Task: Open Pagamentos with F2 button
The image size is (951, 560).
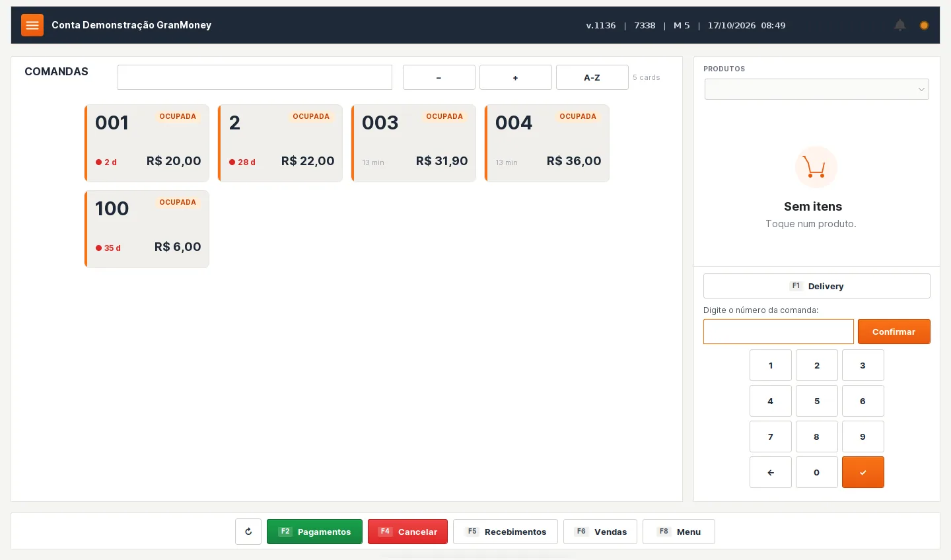Action: tap(314, 532)
